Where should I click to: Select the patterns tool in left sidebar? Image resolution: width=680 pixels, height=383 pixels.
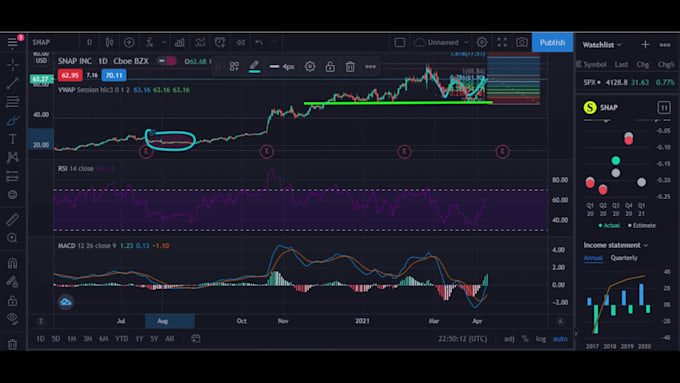[13, 157]
